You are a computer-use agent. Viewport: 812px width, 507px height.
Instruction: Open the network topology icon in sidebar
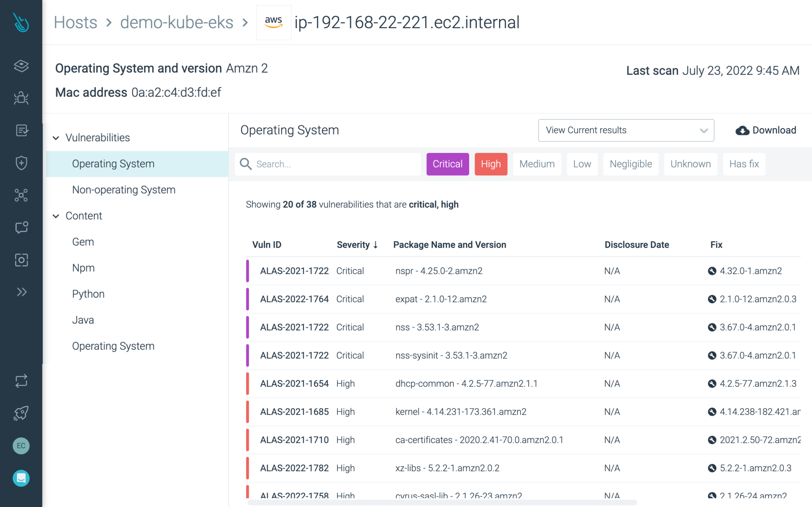point(21,195)
